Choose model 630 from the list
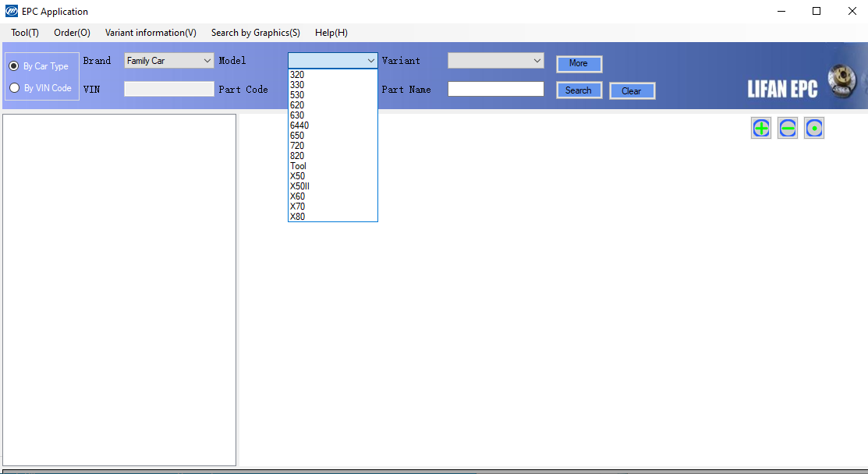The width and height of the screenshot is (868, 474). [x=333, y=115]
